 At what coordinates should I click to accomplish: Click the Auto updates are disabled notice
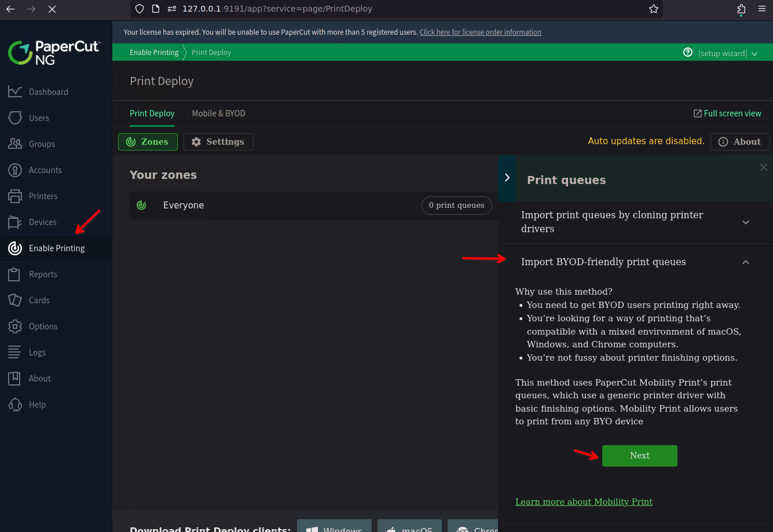pyautogui.click(x=646, y=141)
